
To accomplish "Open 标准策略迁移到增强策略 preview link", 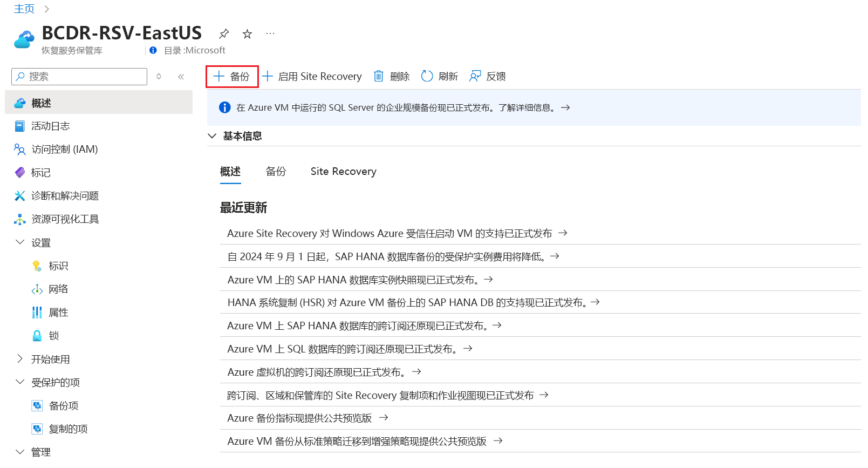I will [365, 441].
